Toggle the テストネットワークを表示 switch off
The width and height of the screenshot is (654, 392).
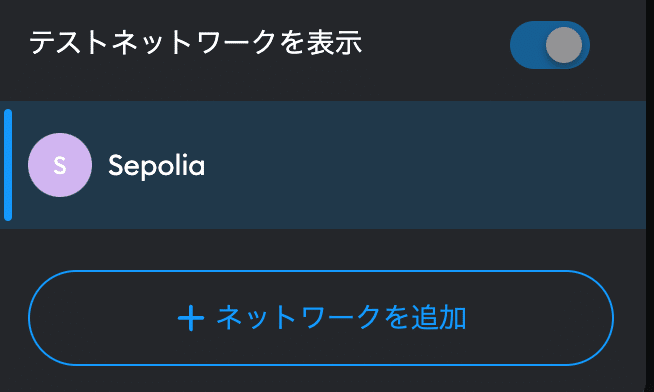pos(550,45)
